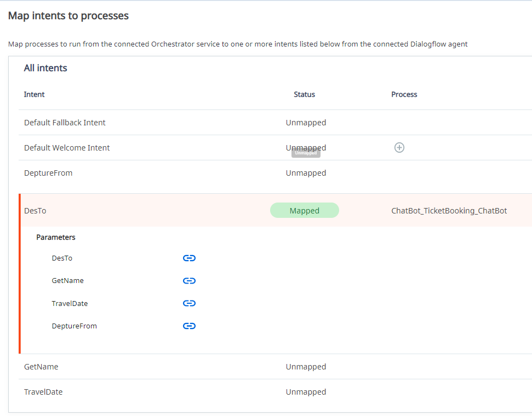Select the DeptureFrom intent row

tap(48, 172)
